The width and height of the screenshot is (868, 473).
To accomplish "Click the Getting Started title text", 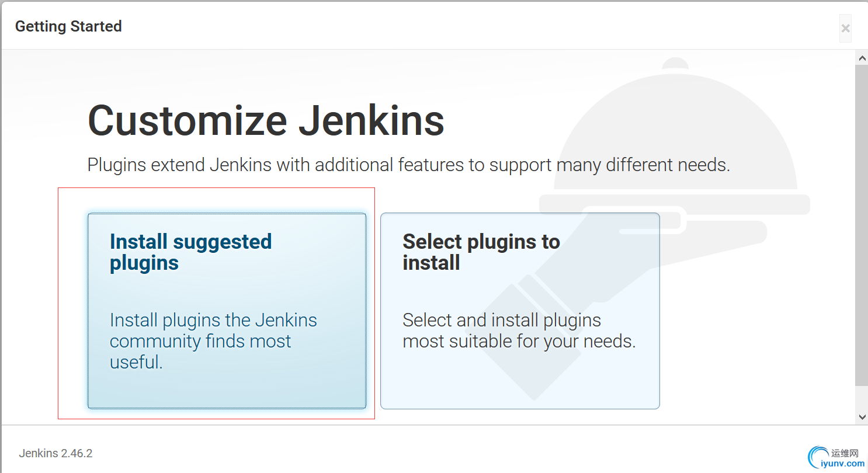I will click(68, 26).
